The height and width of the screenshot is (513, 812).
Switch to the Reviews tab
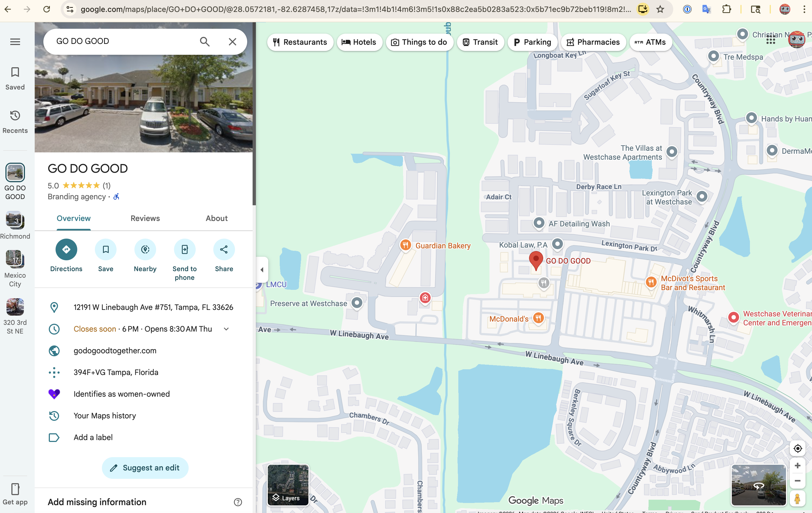click(145, 218)
